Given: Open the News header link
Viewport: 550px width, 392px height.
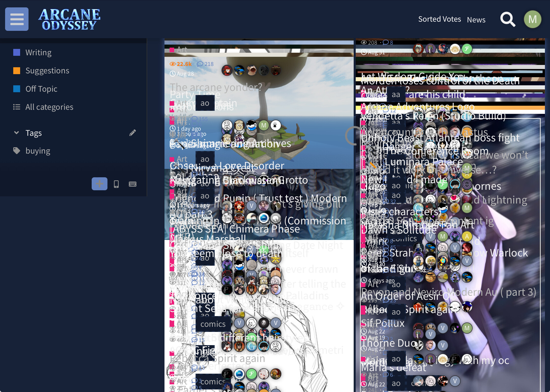Looking at the screenshot, I should point(476,20).
